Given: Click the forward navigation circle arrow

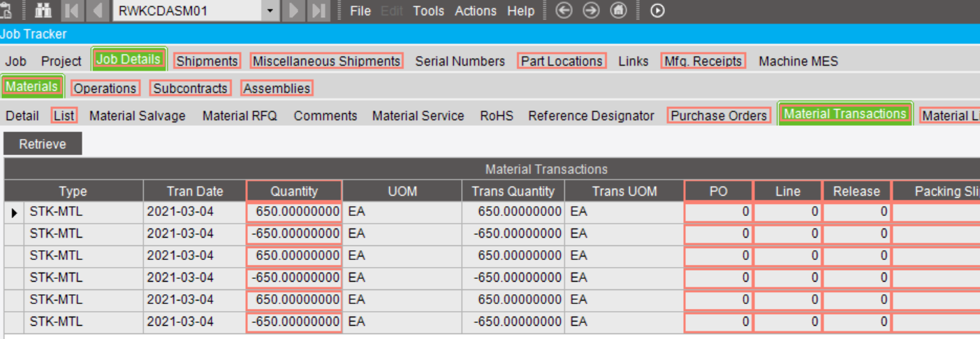Looking at the screenshot, I should click(592, 10).
